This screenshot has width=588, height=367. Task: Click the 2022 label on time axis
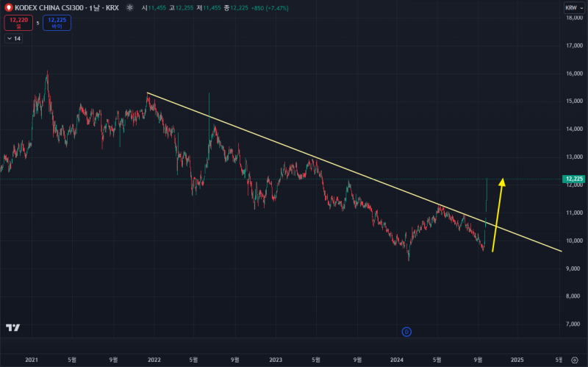pyautogui.click(x=154, y=360)
